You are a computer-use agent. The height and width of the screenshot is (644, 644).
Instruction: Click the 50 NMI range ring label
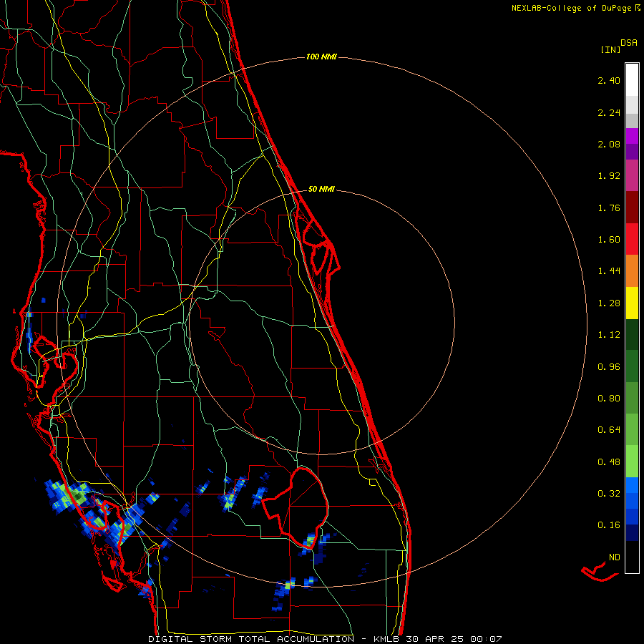[x=321, y=190]
